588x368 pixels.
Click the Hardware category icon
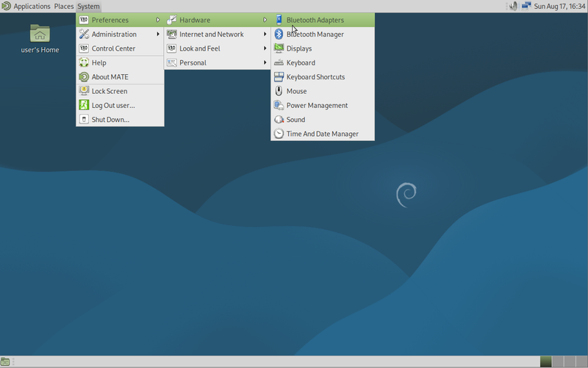click(172, 20)
